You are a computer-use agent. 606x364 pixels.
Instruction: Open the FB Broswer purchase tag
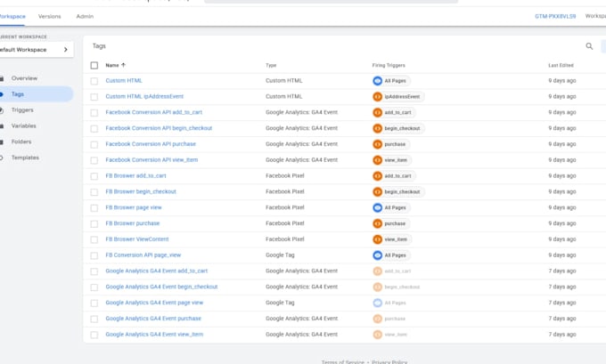pyautogui.click(x=133, y=223)
